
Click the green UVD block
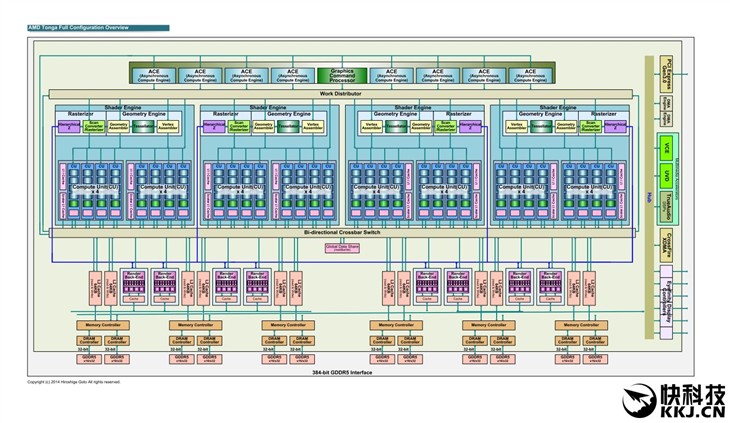(x=666, y=176)
